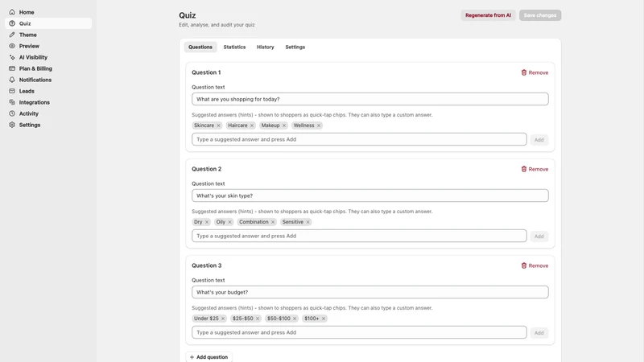Click Remove for Question 3
The width and height of the screenshot is (644, 362).
tap(535, 265)
